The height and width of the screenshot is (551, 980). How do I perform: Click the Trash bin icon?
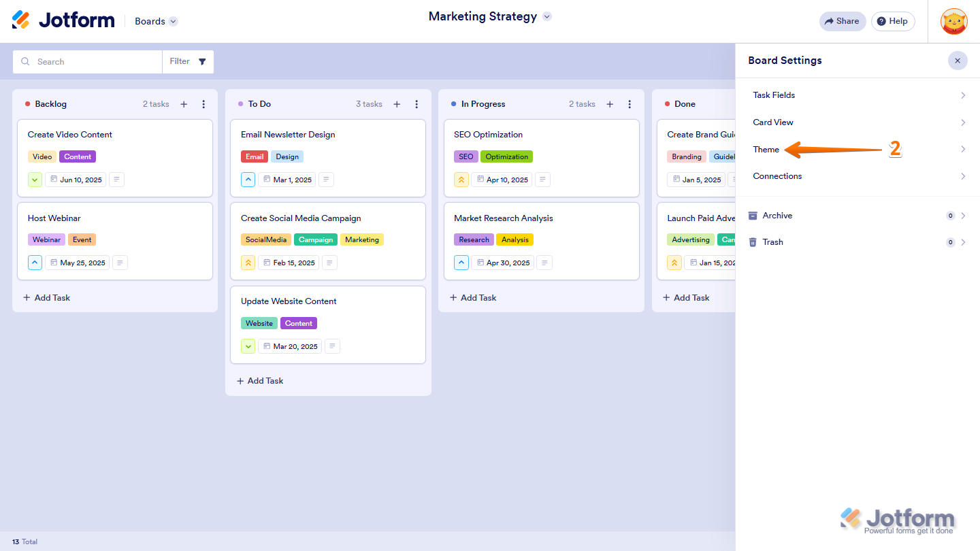click(x=753, y=242)
